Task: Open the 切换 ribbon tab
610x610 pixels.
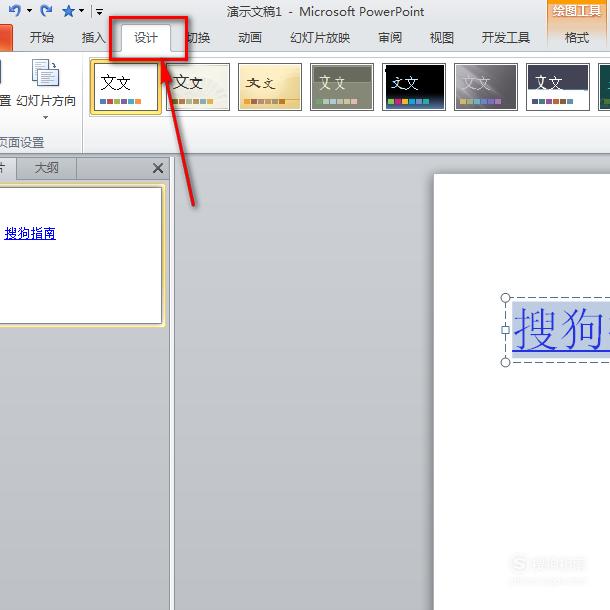Action: pyautogui.click(x=198, y=38)
